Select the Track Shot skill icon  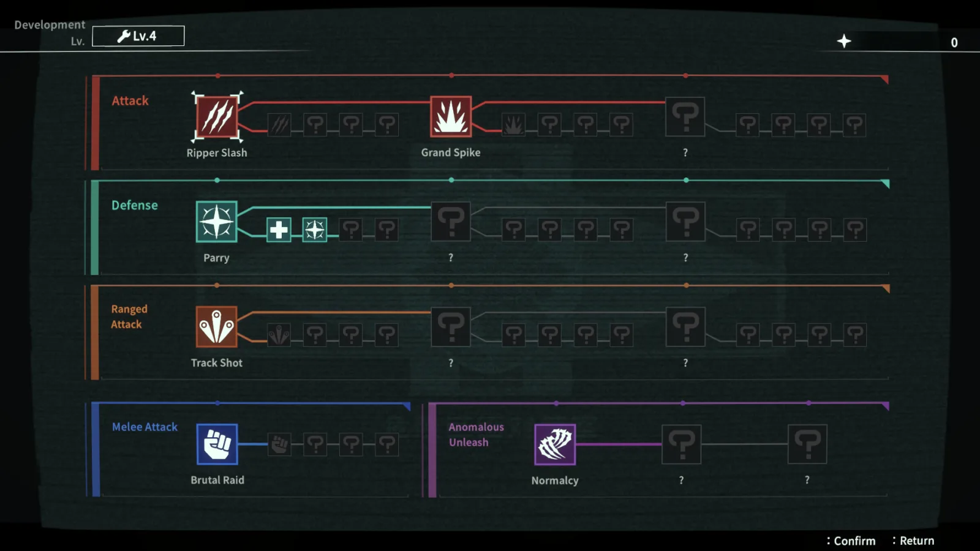pyautogui.click(x=217, y=327)
